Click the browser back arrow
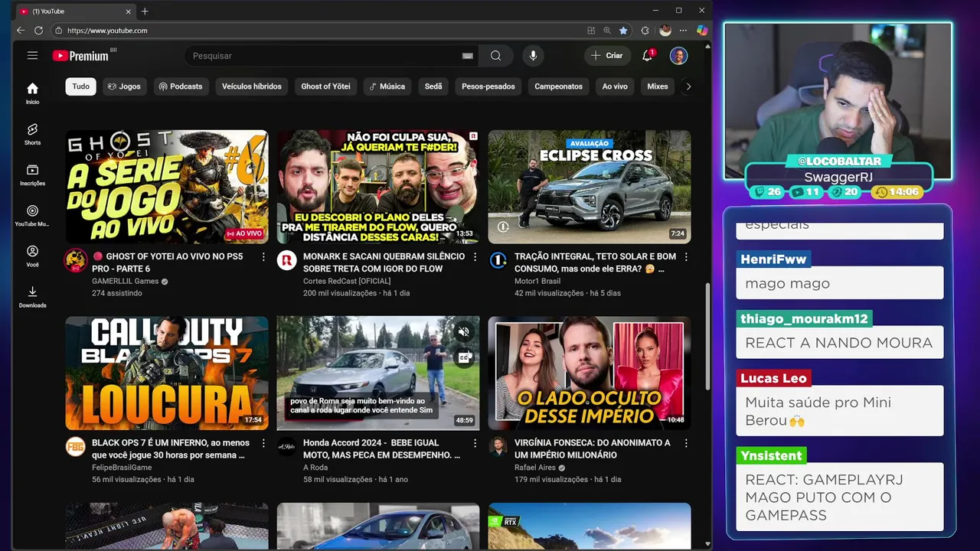 (21, 31)
